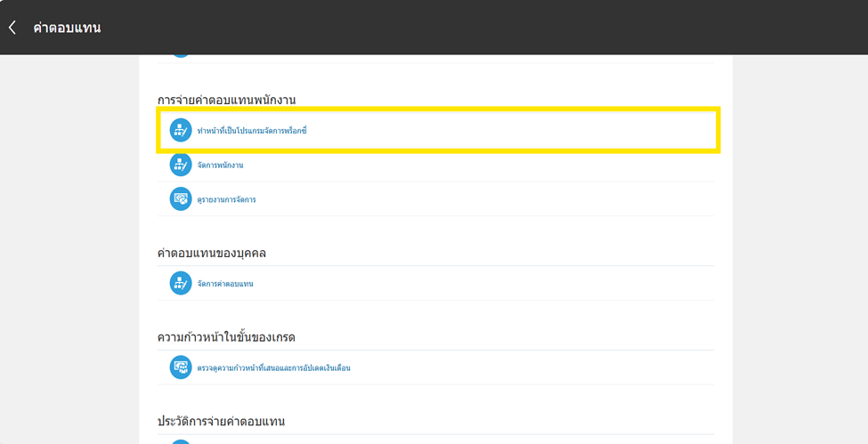Click the ความก้าวหน้าในขั้นของเกรด section heading

(226, 337)
